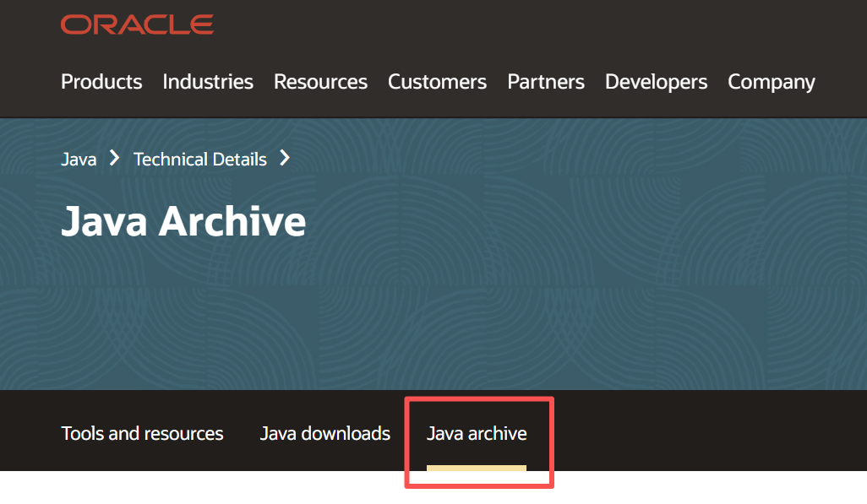867x504 pixels.
Task: Switch to Java downloads tab
Action: tap(325, 433)
